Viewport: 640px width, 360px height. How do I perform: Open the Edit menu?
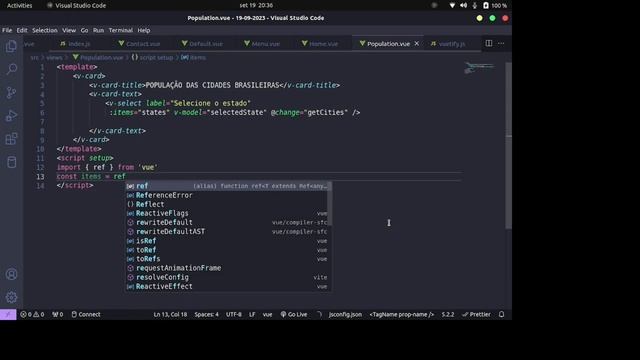[x=22, y=30]
